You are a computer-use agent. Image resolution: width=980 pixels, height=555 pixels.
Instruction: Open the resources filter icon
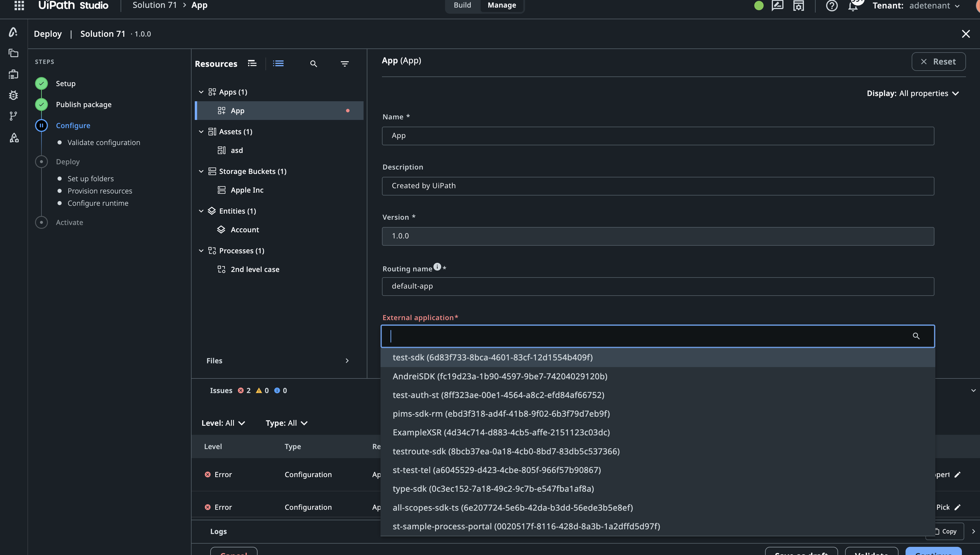(x=345, y=64)
